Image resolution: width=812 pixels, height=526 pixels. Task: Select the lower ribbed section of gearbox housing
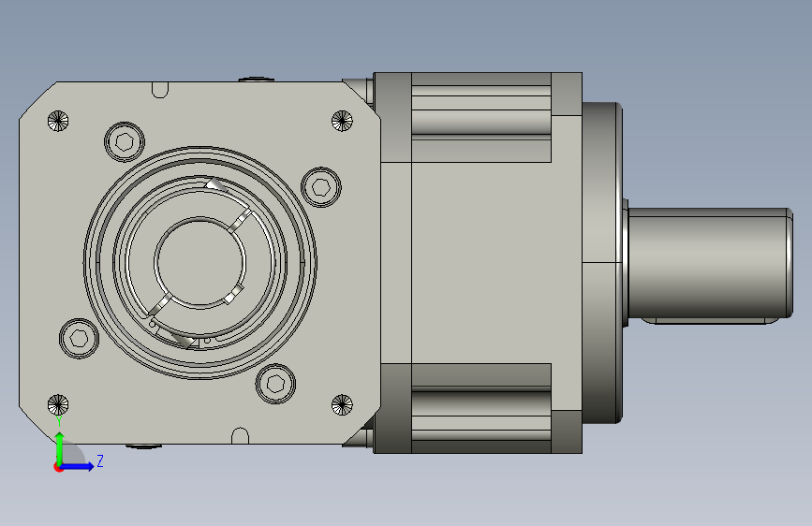tap(481, 408)
